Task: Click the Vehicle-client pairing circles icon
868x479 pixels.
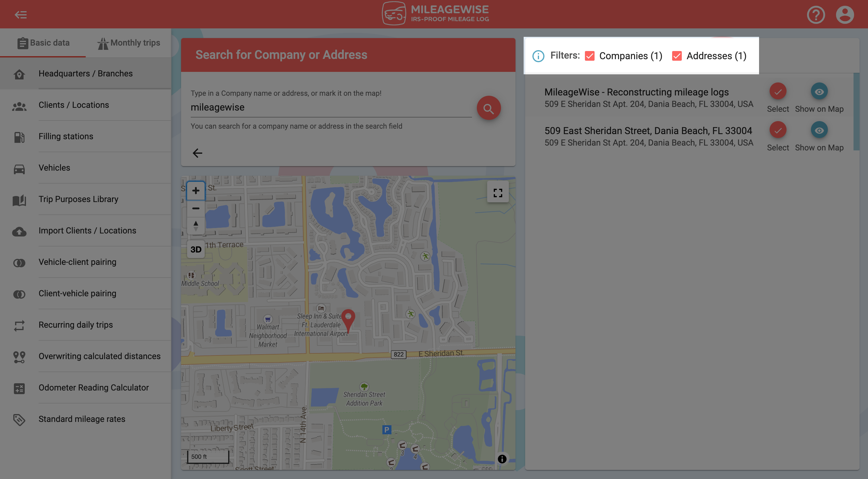Action: pyautogui.click(x=19, y=262)
